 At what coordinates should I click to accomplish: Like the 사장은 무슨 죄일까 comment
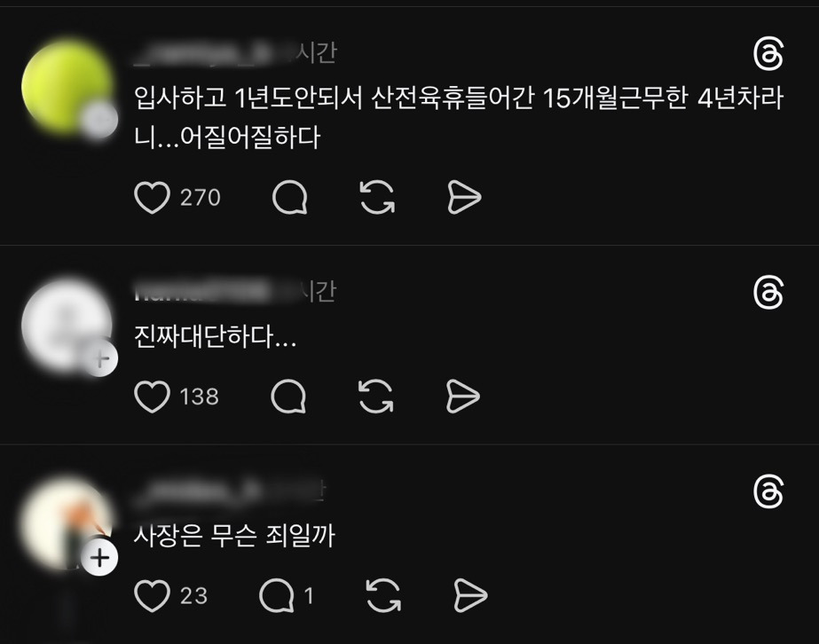coord(152,595)
